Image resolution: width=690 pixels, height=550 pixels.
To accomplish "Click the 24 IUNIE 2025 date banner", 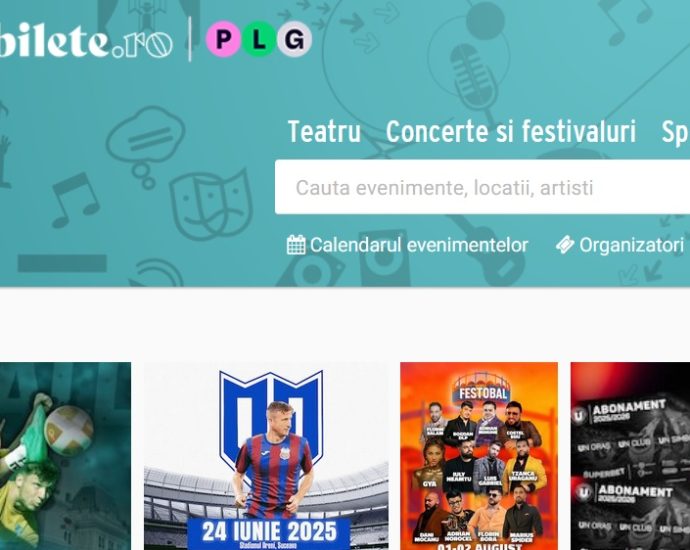I will click(x=269, y=532).
